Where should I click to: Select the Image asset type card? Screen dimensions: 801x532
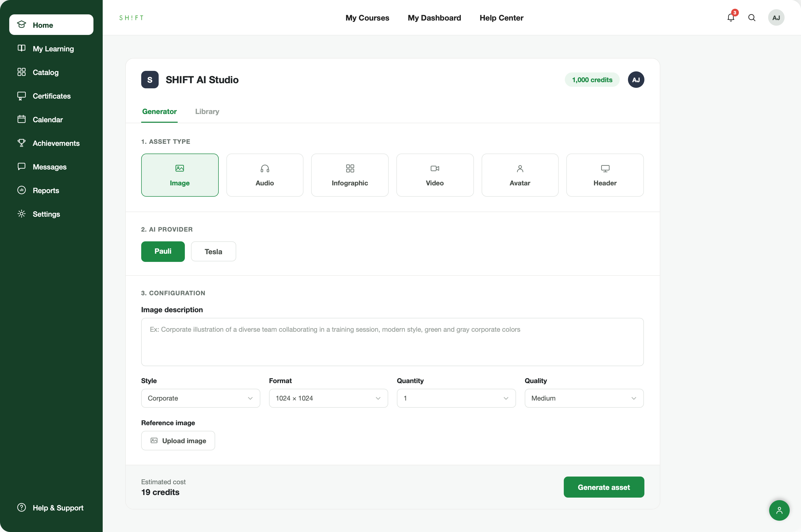click(180, 175)
